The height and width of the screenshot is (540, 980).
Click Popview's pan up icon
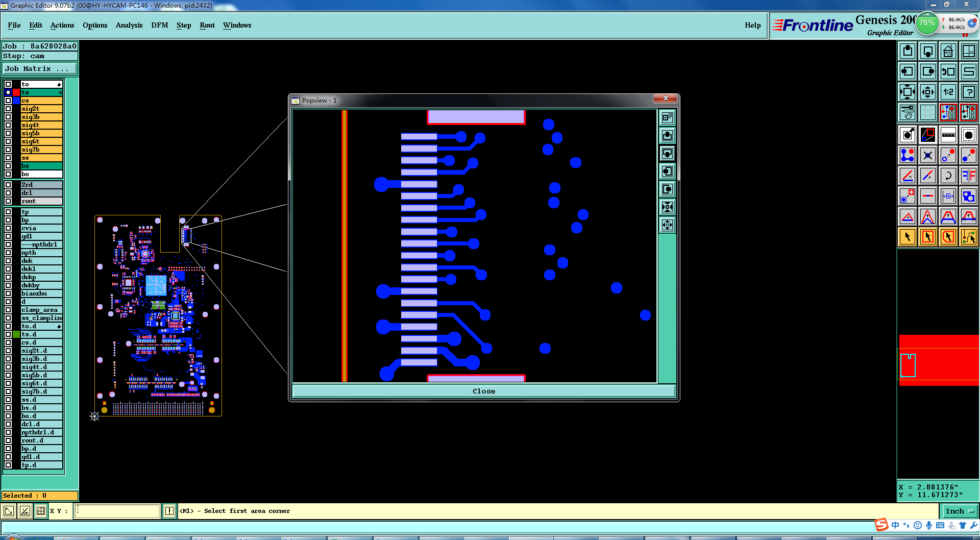pos(667,135)
